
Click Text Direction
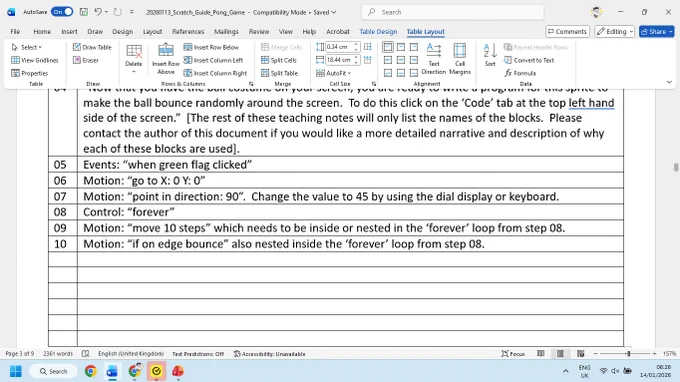(434, 59)
